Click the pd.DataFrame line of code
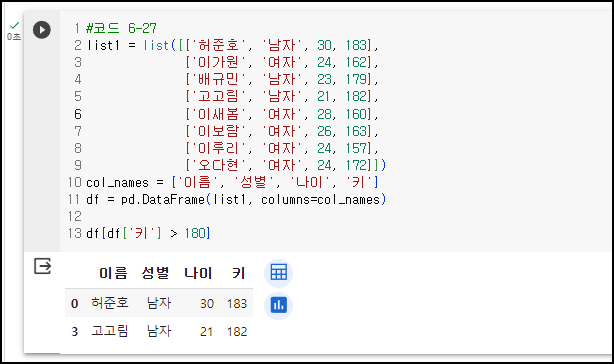The height and width of the screenshot is (364, 614). point(236,200)
